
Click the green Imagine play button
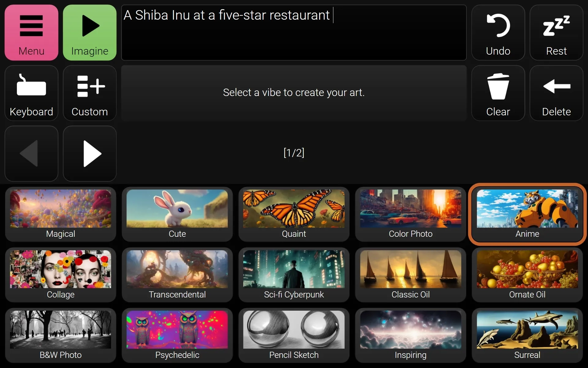tap(90, 33)
